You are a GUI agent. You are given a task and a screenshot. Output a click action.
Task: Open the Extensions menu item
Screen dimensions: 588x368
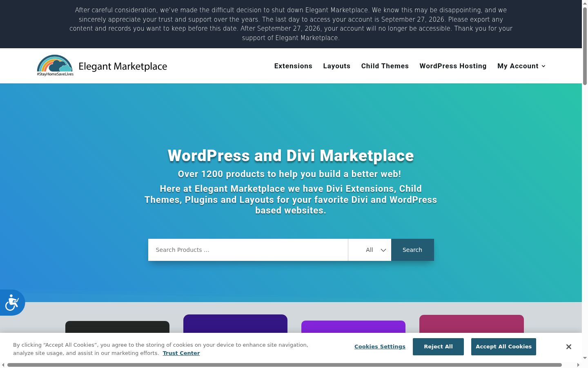293,66
